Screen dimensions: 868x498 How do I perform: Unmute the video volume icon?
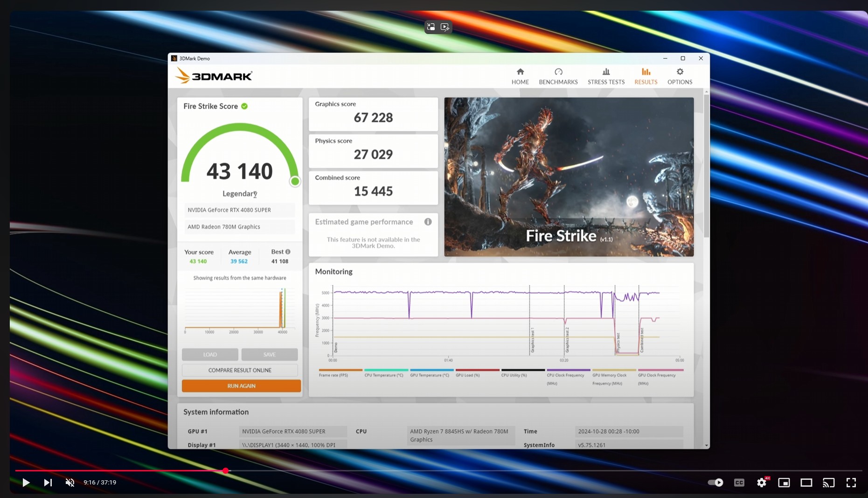click(x=70, y=483)
